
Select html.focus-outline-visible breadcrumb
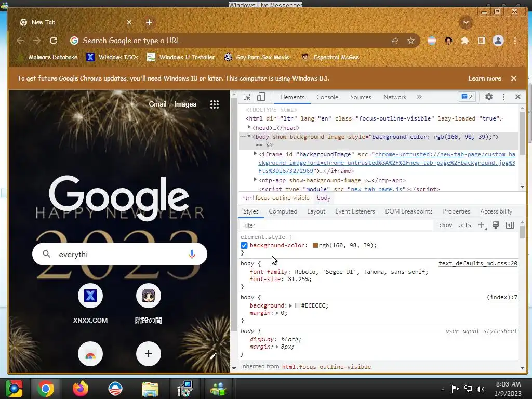[x=275, y=198]
